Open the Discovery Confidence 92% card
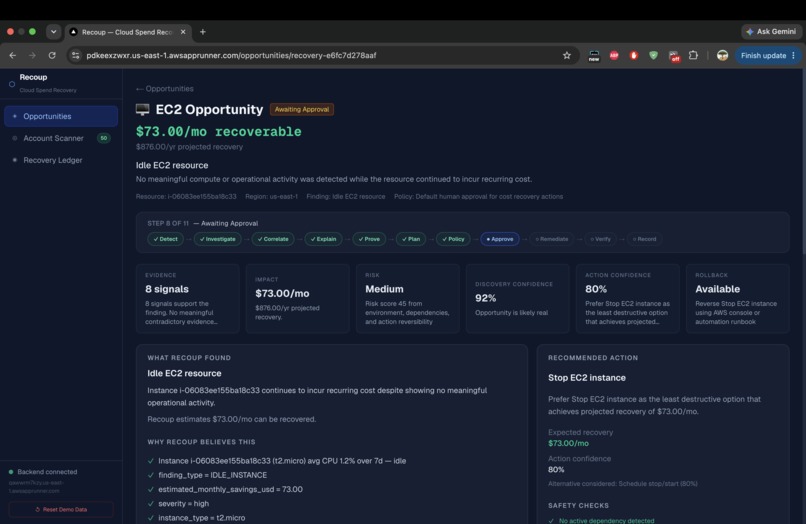 518,299
